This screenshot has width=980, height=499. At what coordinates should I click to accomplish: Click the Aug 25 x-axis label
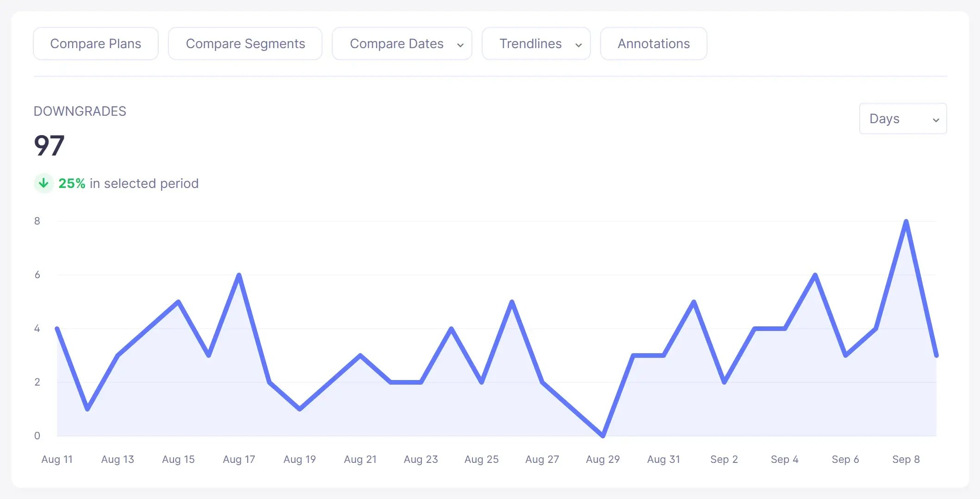pos(481,459)
